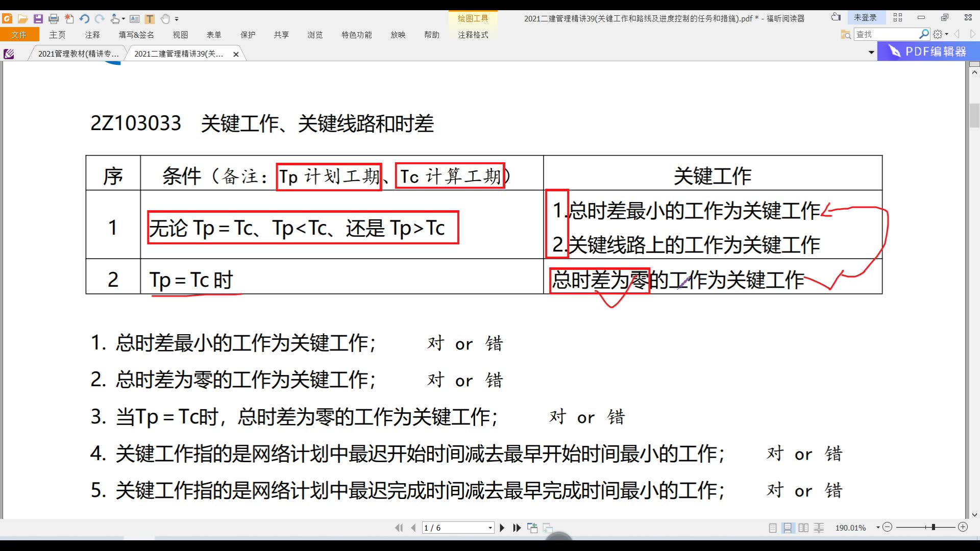Open the 1 / 6 page number dropdown

tap(490, 528)
